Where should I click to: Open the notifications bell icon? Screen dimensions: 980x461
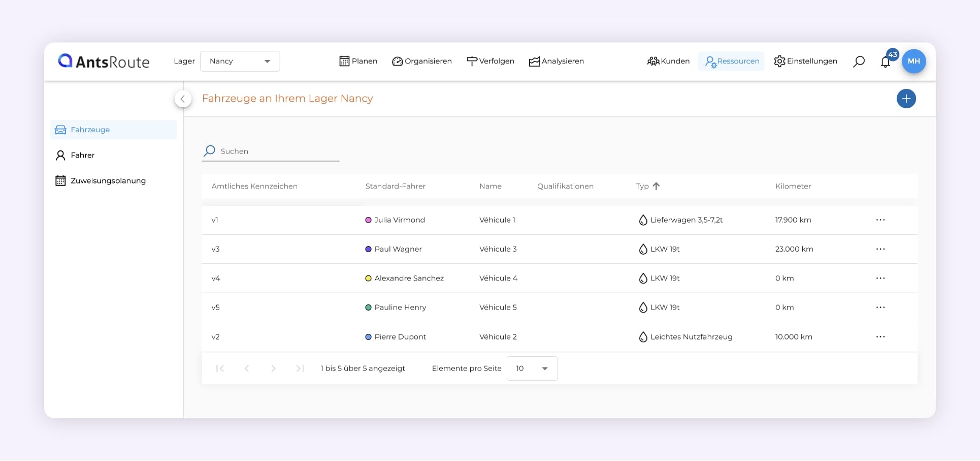886,62
